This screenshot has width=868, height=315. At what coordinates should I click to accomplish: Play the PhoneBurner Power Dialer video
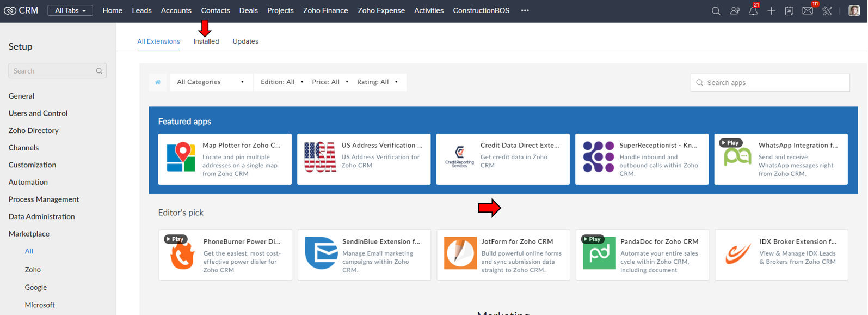click(175, 239)
